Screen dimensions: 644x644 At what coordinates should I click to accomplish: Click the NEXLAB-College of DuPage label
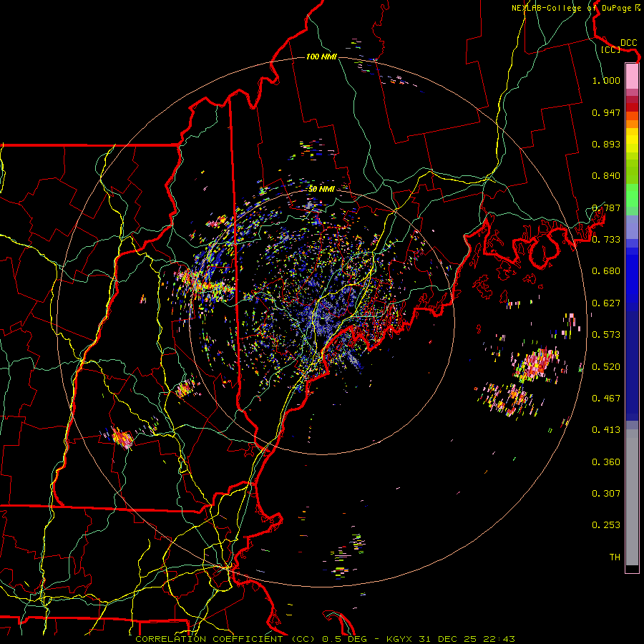click(x=571, y=8)
